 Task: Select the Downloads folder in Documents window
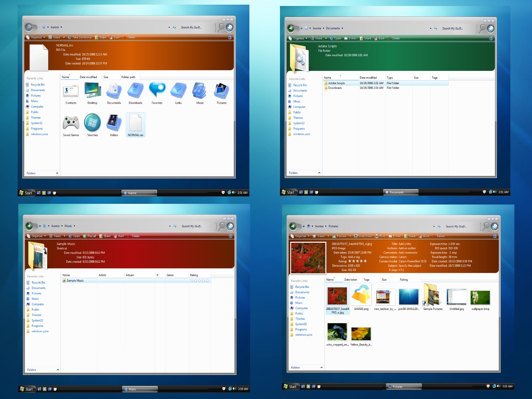coord(336,88)
